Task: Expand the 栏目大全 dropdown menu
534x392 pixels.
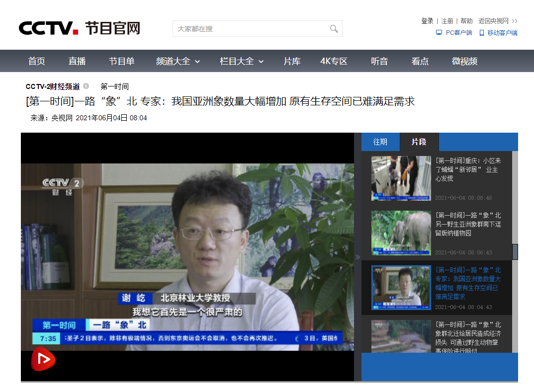Action: tap(242, 61)
